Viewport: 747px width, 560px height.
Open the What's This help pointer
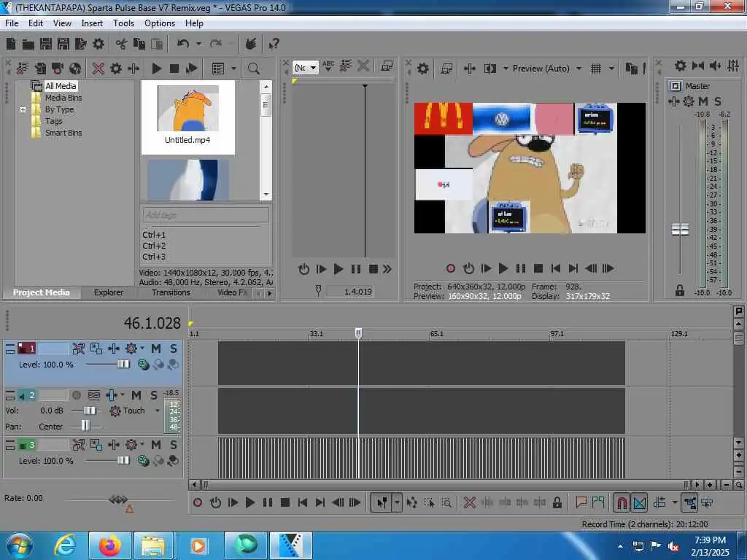pyautogui.click(x=274, y=44)
